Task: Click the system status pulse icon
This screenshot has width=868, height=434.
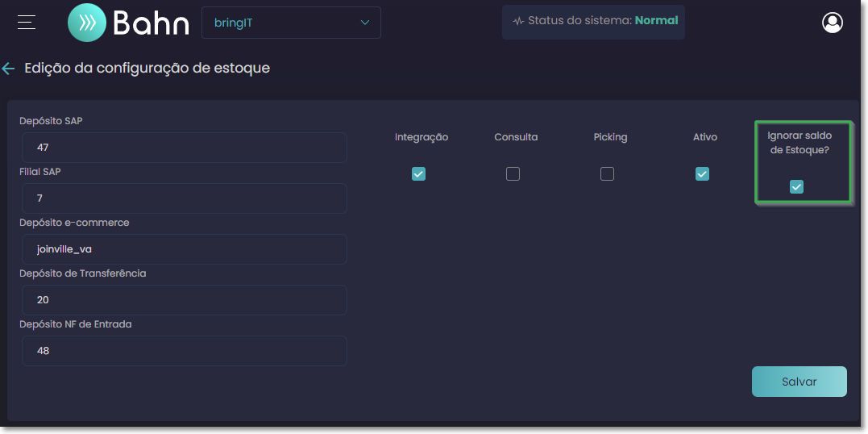Action: tap(518, 22)
